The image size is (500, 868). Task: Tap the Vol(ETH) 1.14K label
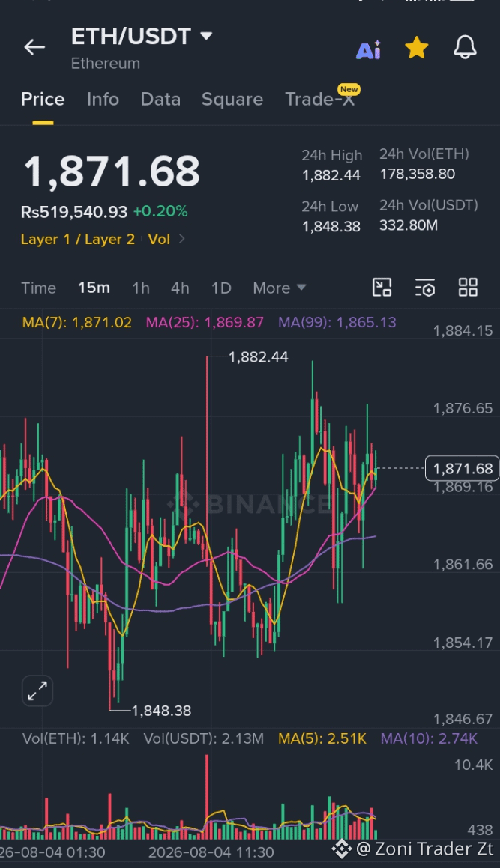point(76,738)
